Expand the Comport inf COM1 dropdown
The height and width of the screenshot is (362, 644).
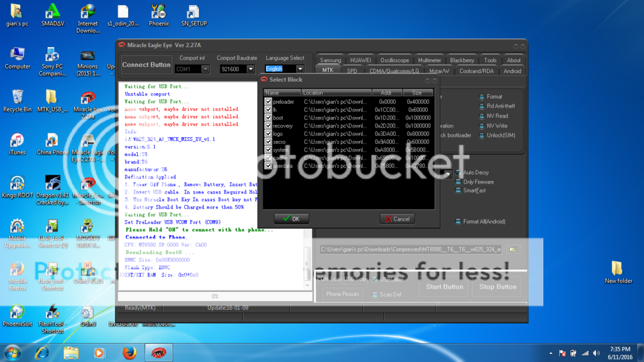click(x=205, y=69)
